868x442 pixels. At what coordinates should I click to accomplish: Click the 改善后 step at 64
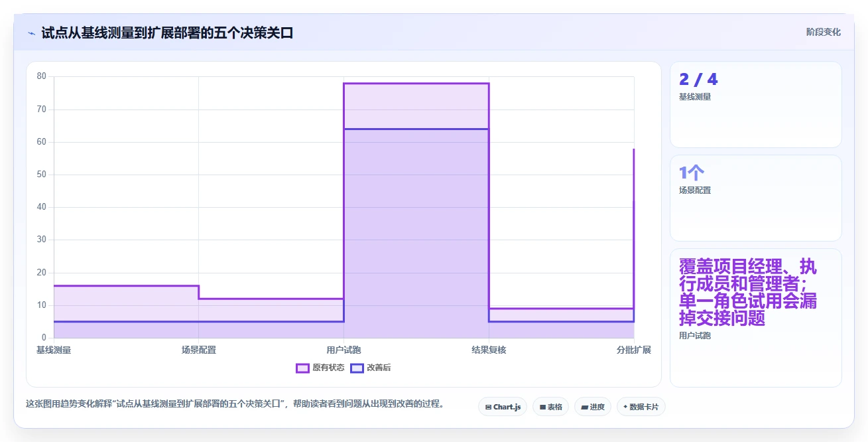click(x=416, y=129)
